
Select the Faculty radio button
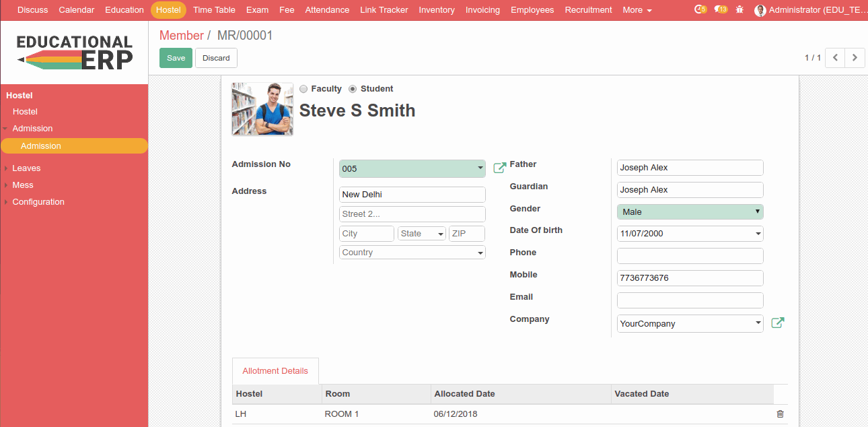[303, 89]
